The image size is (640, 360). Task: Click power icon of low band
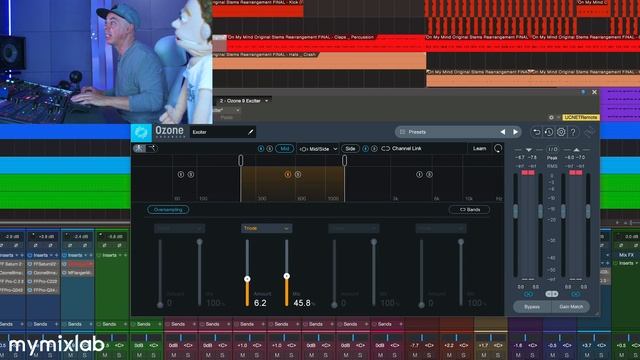(181, 174)
